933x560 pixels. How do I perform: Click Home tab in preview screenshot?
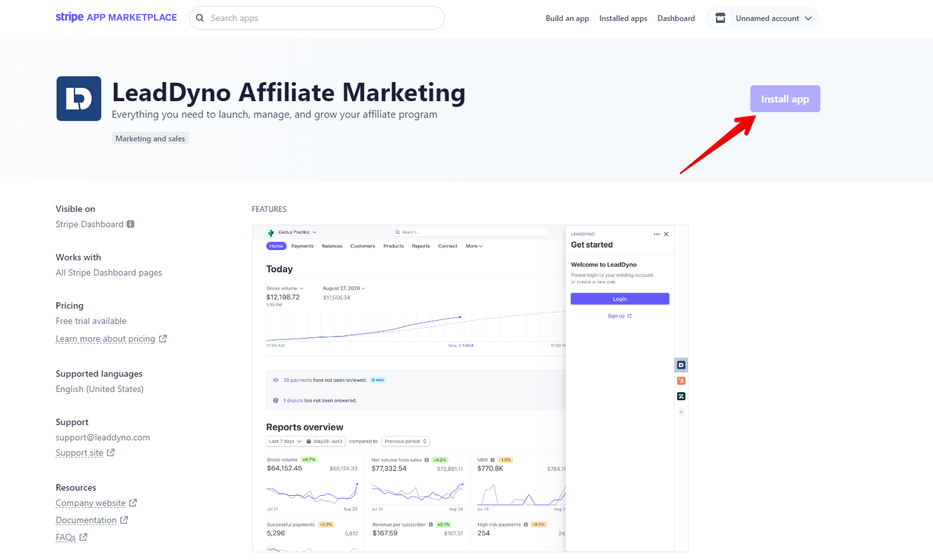point(276,246)
